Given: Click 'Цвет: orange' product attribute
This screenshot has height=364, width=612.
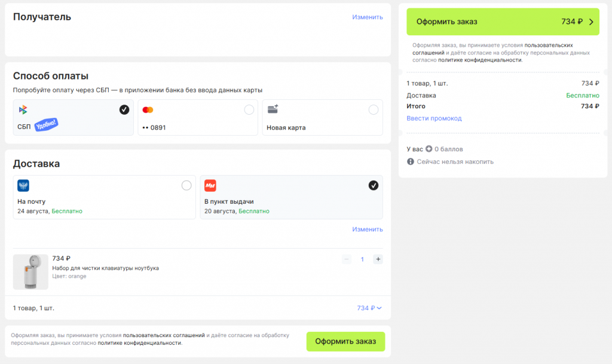Looking at the screenshot, I should pos(69,276).
